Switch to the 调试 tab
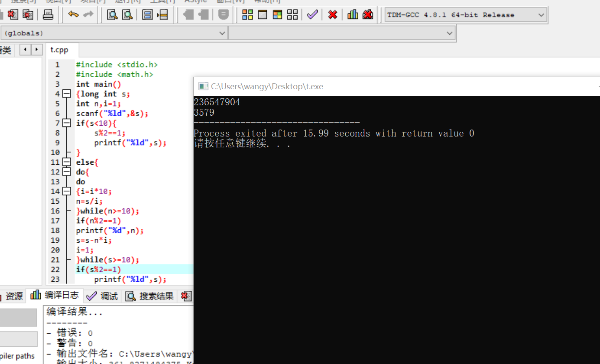Viewport: 600px width, 364px height. [102, 296]
